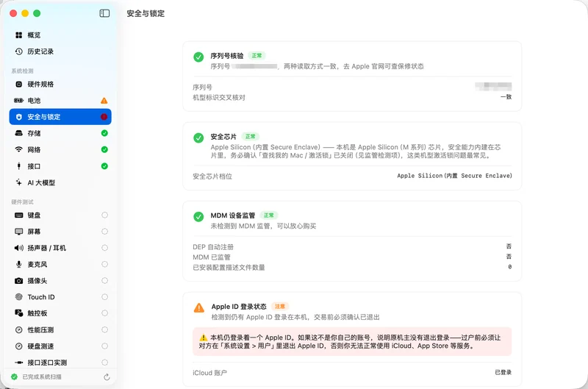
Task: Click the refresh rescan icon at sidebar bottom
Action: (107, 377)
